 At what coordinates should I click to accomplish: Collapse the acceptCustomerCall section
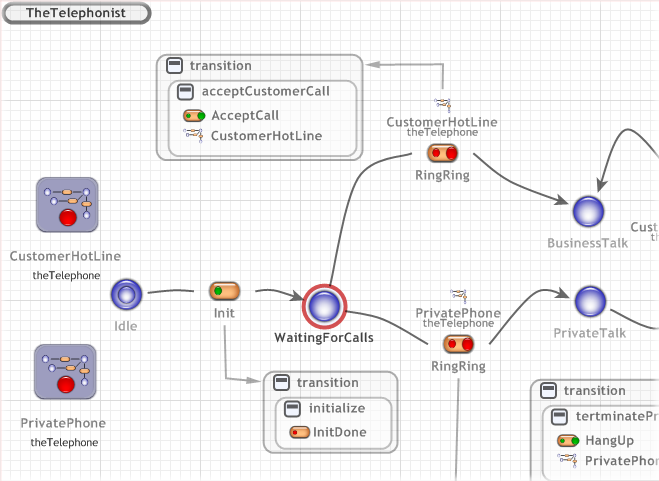[x=185, y=92]
